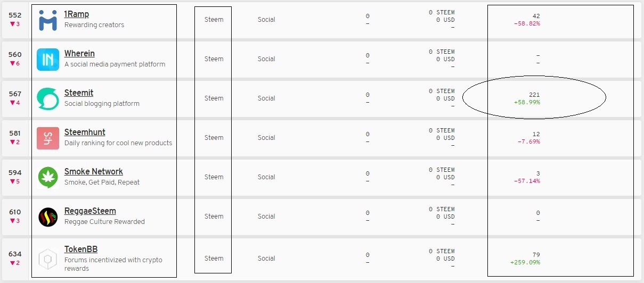
Task: Click the Smoke Network leaf logo
Action: tap(48, 178)
